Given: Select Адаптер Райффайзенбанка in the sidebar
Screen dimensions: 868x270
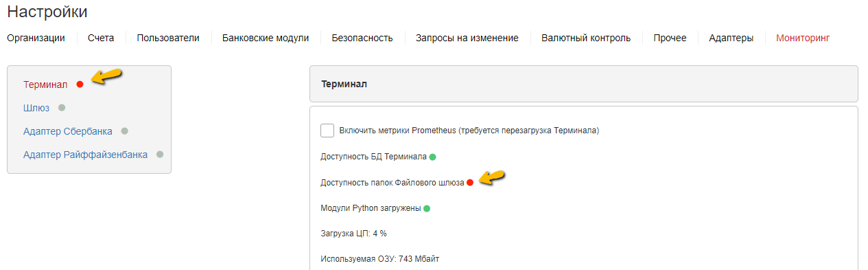Looking at the screenshot, I should 85,155.
